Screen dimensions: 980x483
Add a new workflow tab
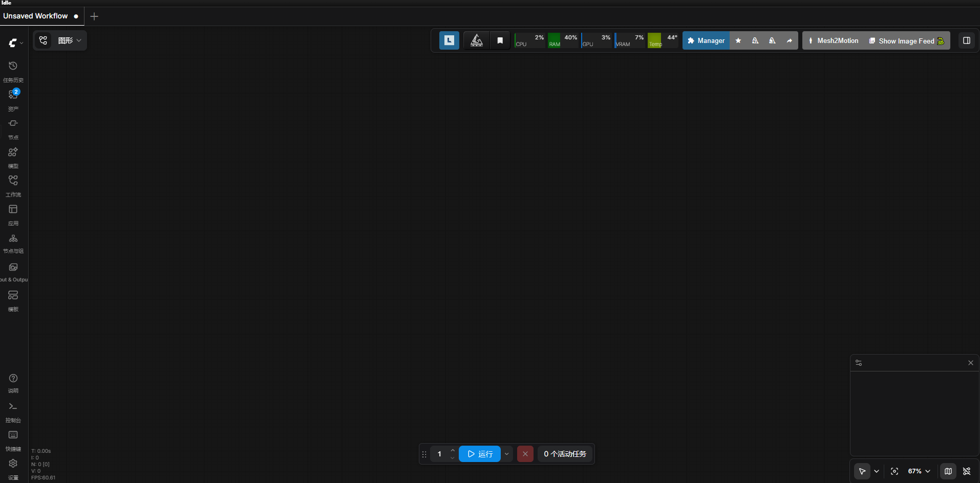(94, 16)
